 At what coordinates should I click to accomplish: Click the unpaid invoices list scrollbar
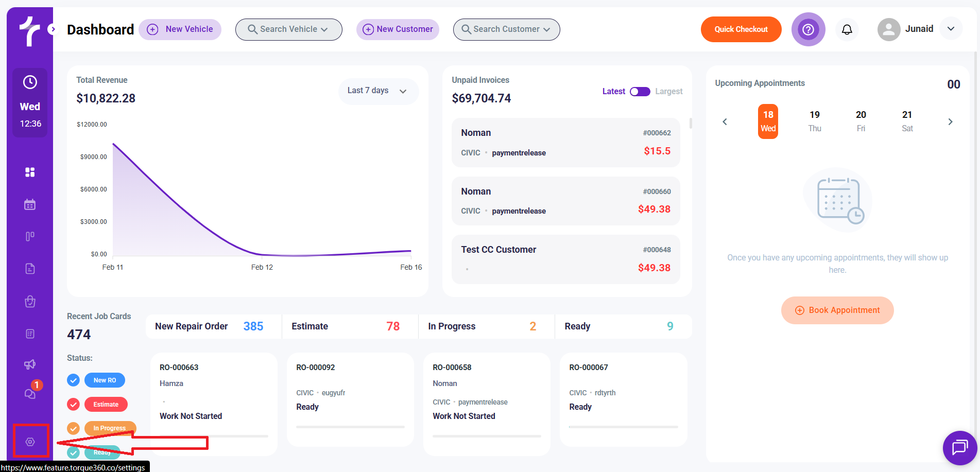tap(691, 124)
